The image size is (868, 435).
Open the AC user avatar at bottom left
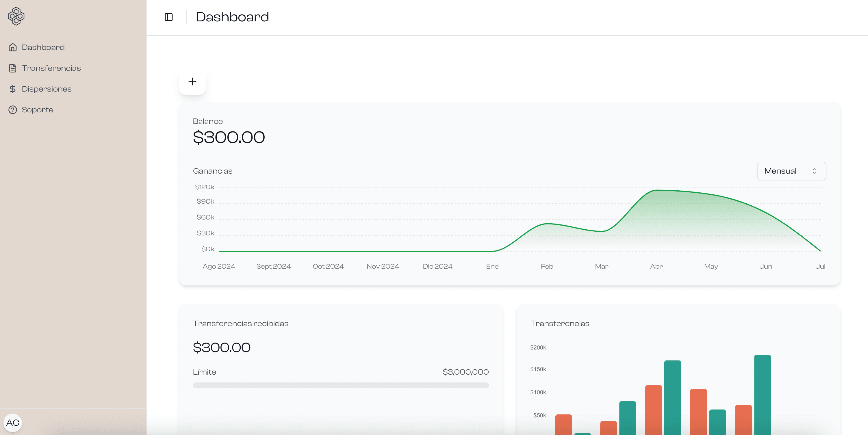[13, 422]
